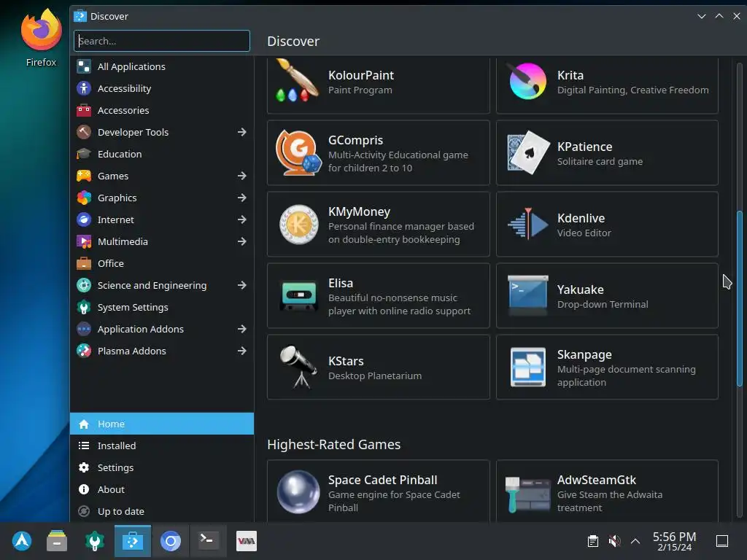Click the Krita colorful app icon
The height and width of the screenshot is (560, 747).
click(527, 81)
